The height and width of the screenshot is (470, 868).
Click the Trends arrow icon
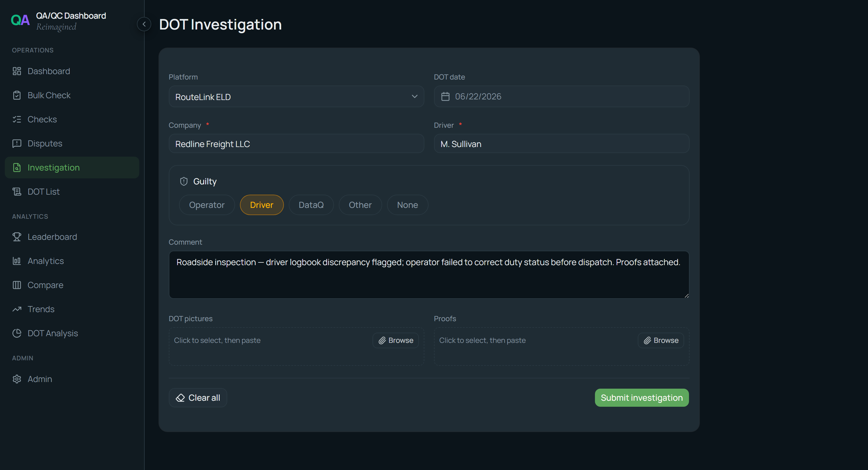(17, 309)
